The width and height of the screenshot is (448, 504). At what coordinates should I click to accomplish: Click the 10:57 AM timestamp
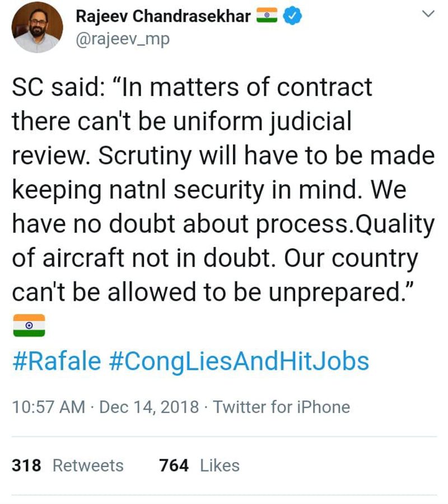point(49,407)
